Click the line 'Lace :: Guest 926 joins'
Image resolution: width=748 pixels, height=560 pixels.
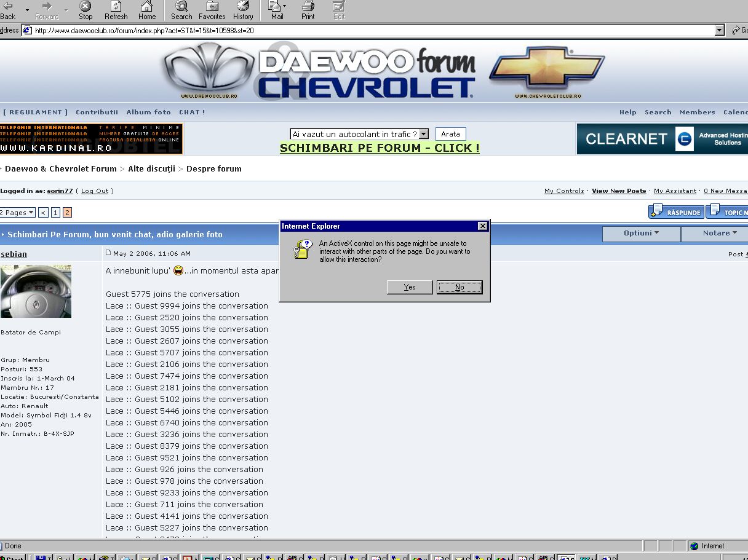coord(185,469)
